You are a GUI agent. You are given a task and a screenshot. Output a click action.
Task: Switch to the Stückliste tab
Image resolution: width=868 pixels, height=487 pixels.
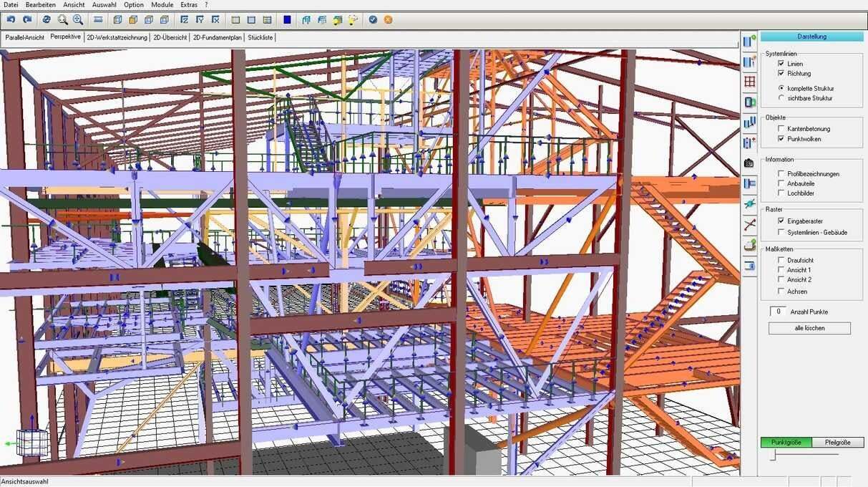point(260,37)
